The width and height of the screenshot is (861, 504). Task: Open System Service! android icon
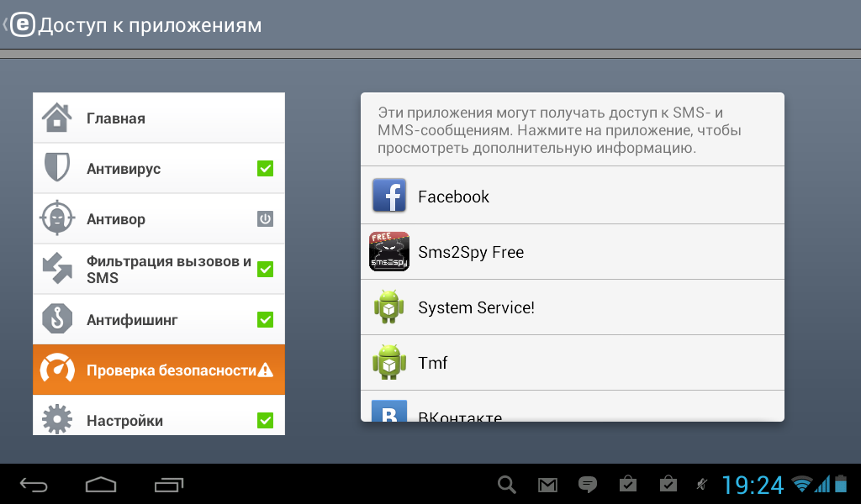coord(389,307)
